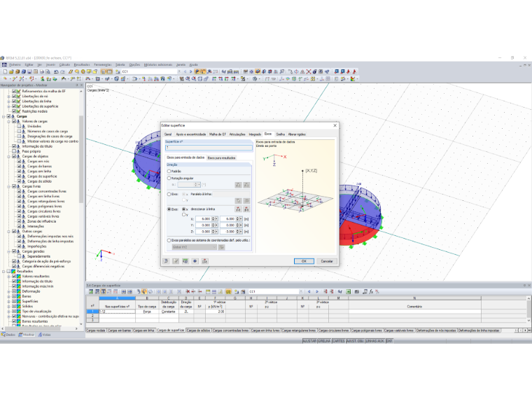Screen dimensions: 532x399
Task: Select the Padrão direction radio button
Action: [169, 171]
